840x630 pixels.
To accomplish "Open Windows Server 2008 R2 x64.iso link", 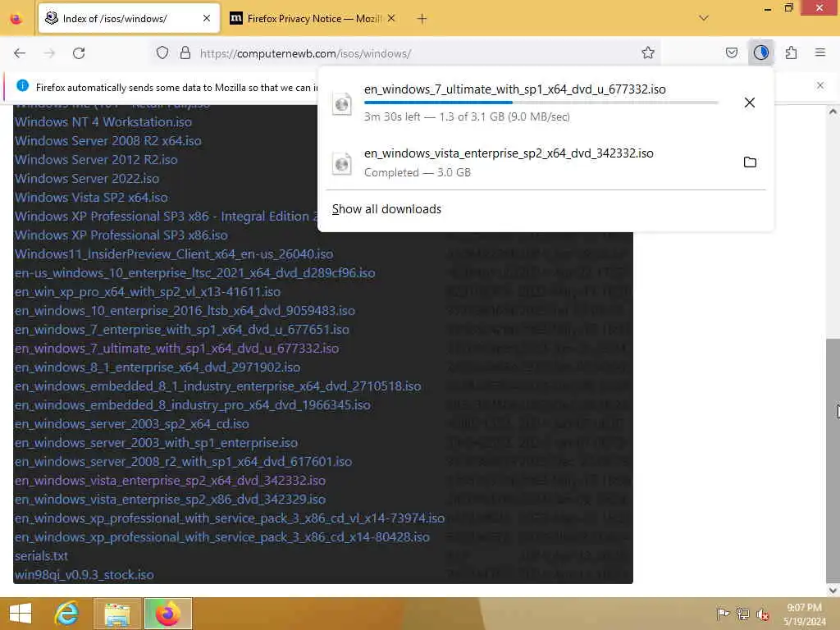I will click(x=107, y=141).
